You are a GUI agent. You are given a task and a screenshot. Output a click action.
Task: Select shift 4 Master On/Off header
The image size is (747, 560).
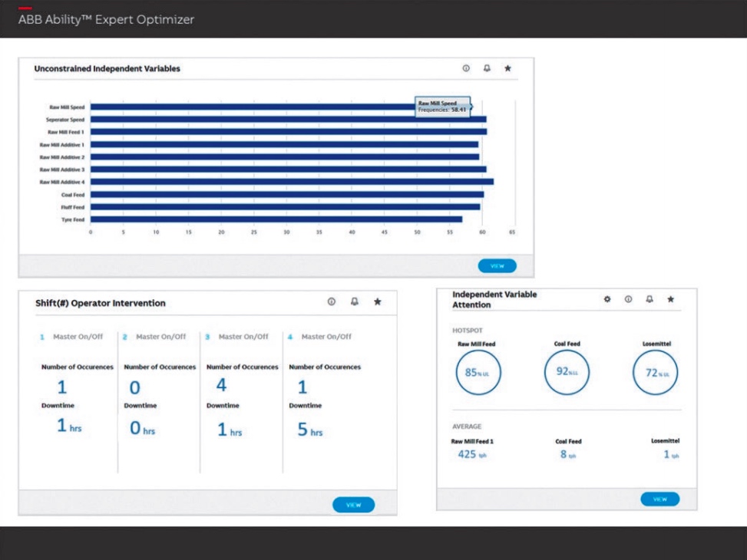click(319, 337)
